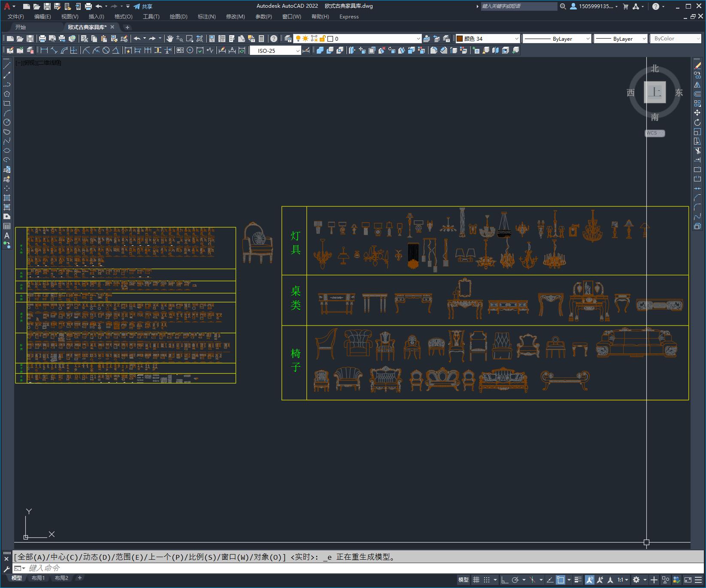Switch to the 开始 tab
This screenshot has height=588, width=706.
[x=21, y=27]
